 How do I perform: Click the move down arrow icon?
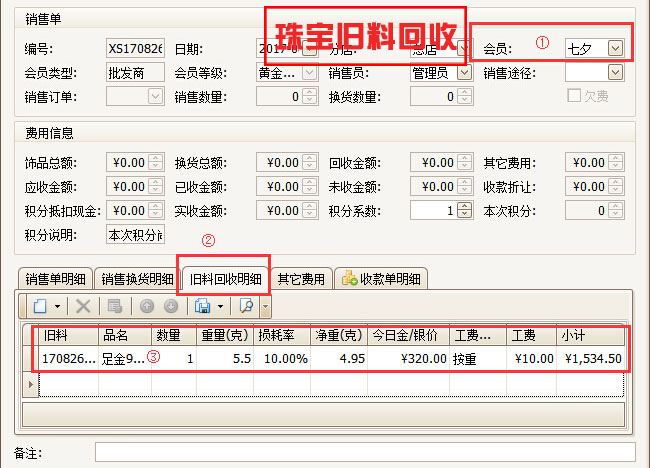click(170, 306)
